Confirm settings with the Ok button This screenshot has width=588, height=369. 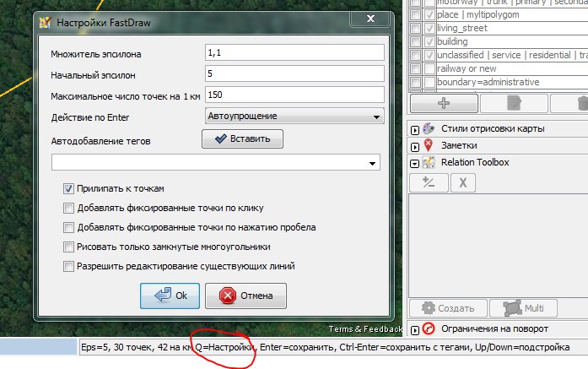170,296
